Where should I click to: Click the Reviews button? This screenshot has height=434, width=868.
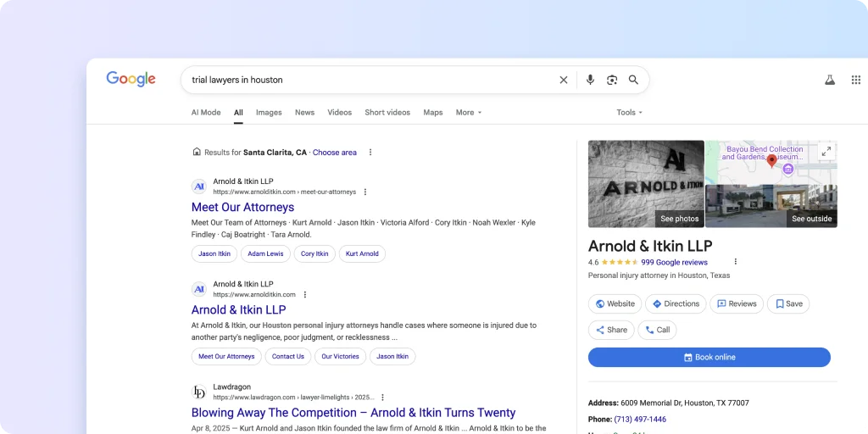click(x=737, y=304)
